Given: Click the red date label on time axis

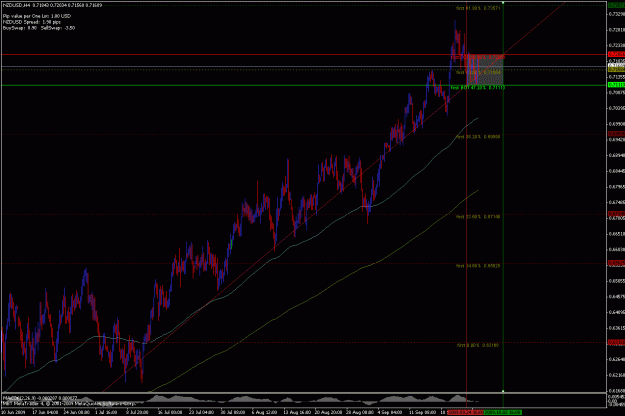Looking at the screenshot, I should point(465,412).
